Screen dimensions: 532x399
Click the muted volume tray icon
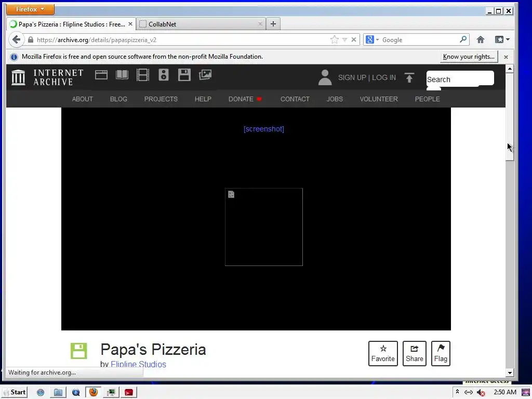coord(481,393)
